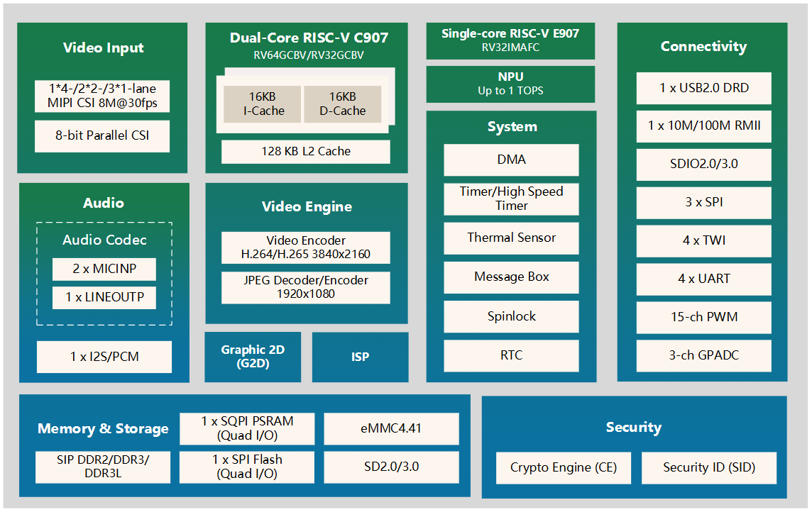Click the 8-bit Parallel CSI block

pos(102,135)
